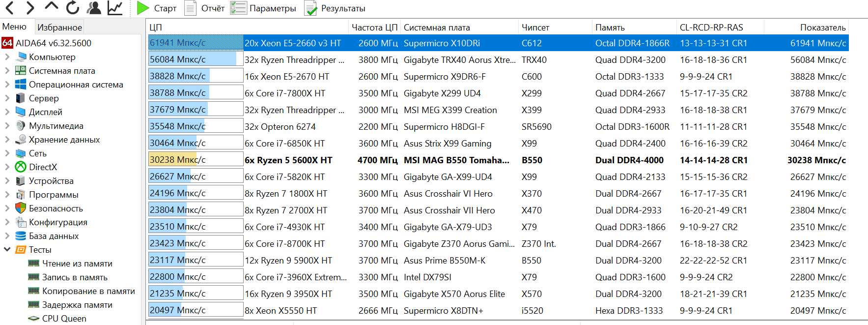Screen dimensions: 868x325
Task: Click the orange Тесты folder icon
Action: 21,250
